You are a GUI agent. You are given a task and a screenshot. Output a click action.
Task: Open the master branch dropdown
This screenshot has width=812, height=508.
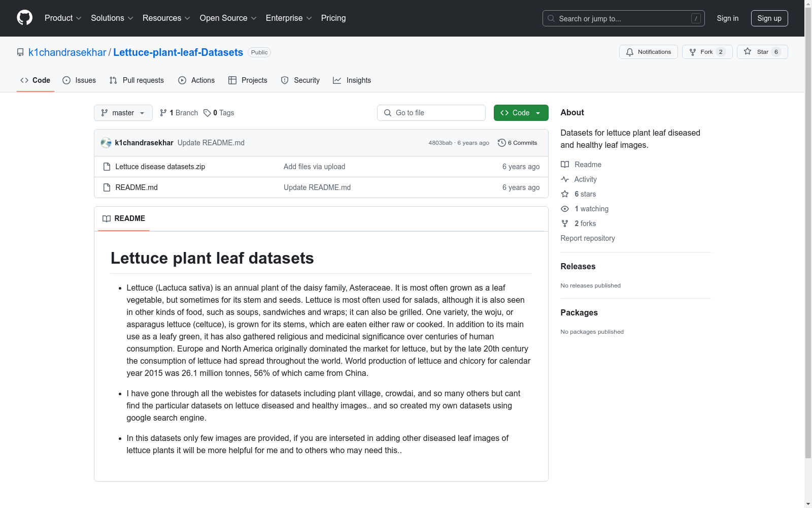[123, 113]
